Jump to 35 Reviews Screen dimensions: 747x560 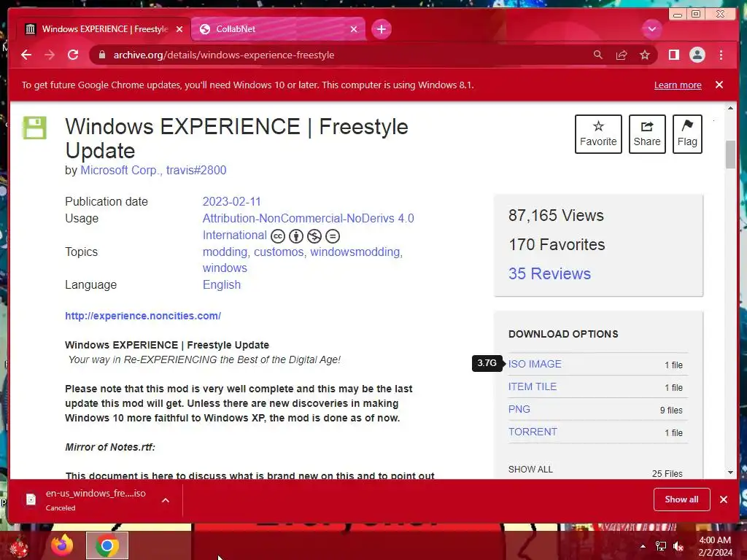[x=549, y=274]
